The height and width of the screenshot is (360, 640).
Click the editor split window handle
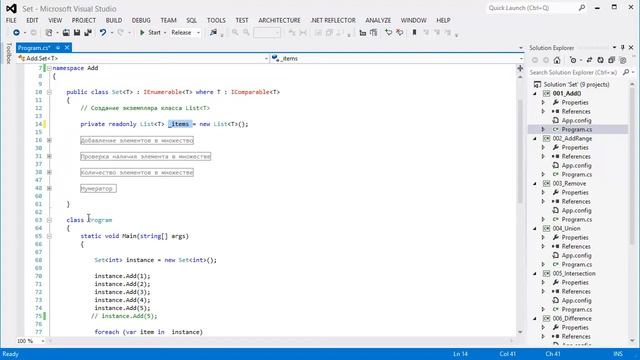point(520,69)
